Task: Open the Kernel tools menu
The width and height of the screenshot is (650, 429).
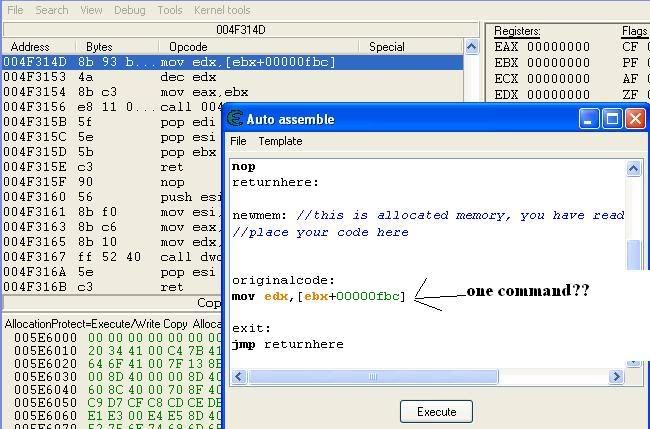Action: point(222,10)
